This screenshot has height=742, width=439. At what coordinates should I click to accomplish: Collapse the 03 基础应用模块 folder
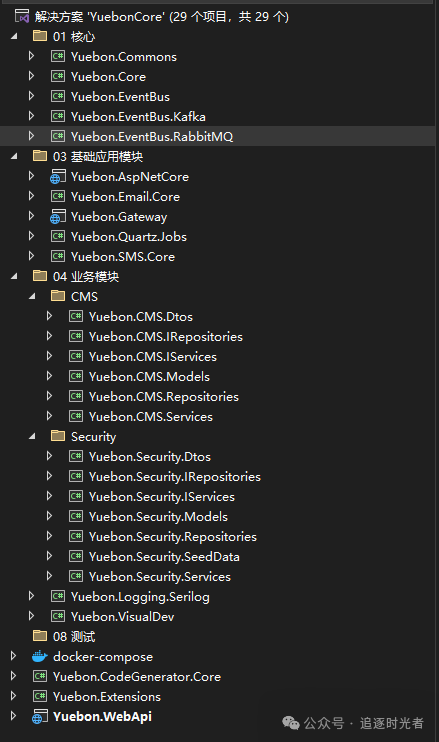click(x=14, y=156)
